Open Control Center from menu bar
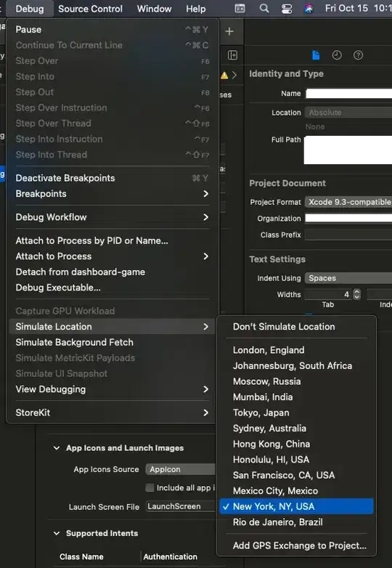This screenshot has height=568, width=392. (287, 8)
